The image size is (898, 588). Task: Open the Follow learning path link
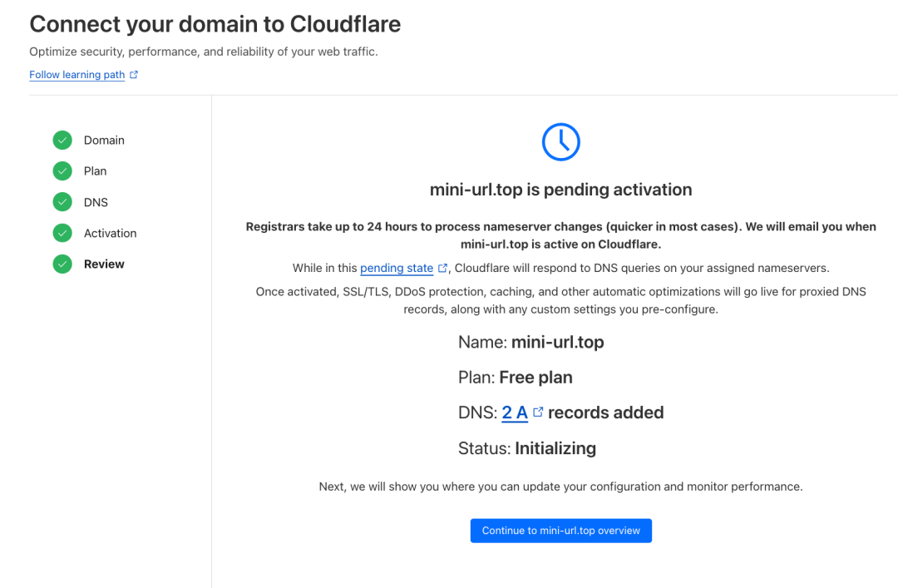click(x=77, y=75)
